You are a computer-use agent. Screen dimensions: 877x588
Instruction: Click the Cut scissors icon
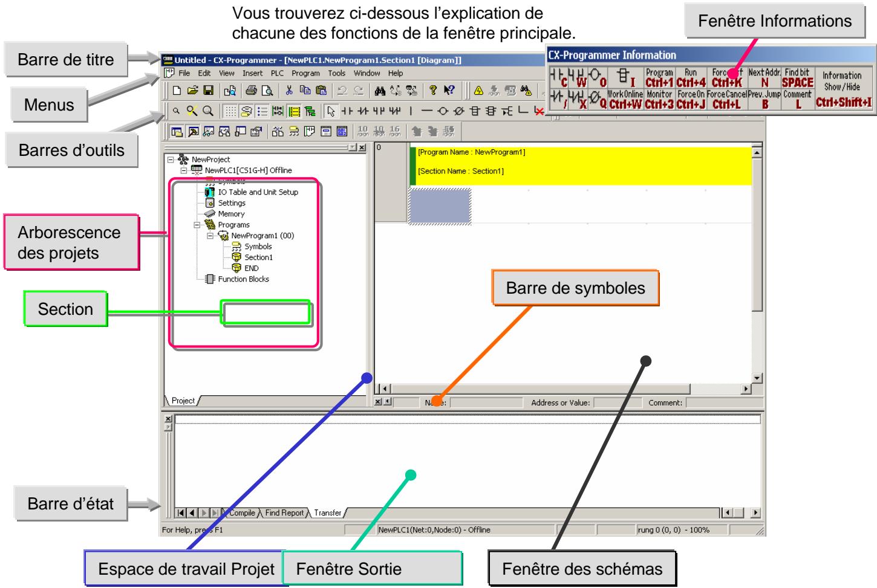(289, 91)
